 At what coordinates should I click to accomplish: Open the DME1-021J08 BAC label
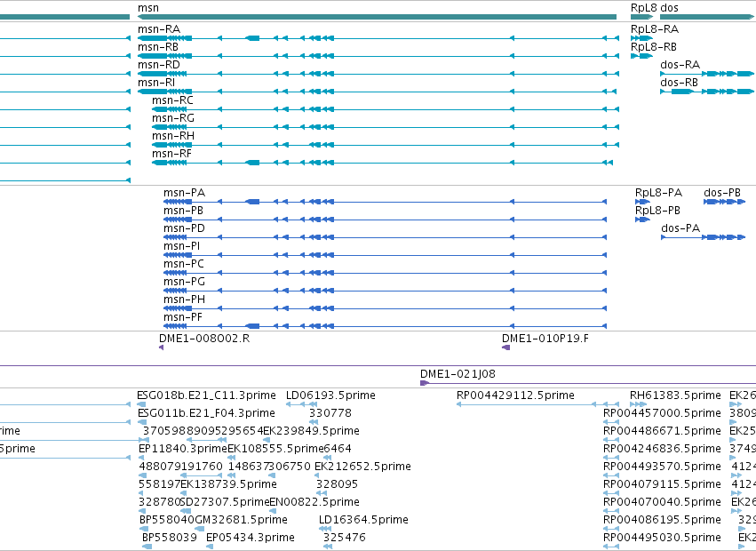coord(458,374)
